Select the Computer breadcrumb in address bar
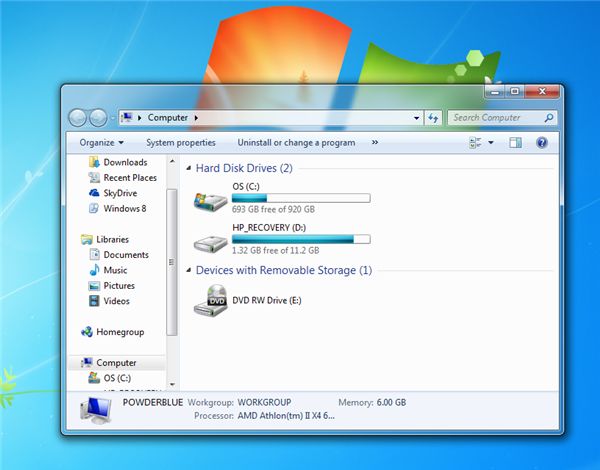The image size is (600, 470). (168, 118)
